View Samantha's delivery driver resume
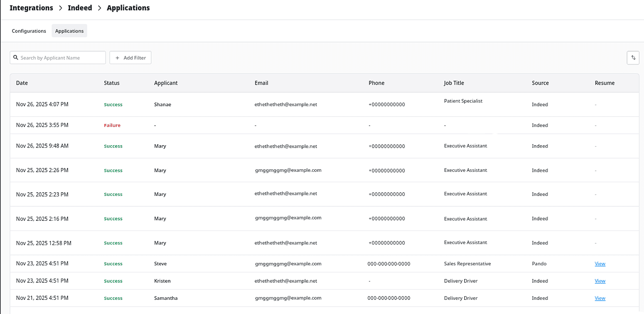Image resolution: width=644 pixels, height=314 pixels. (600, 298)
